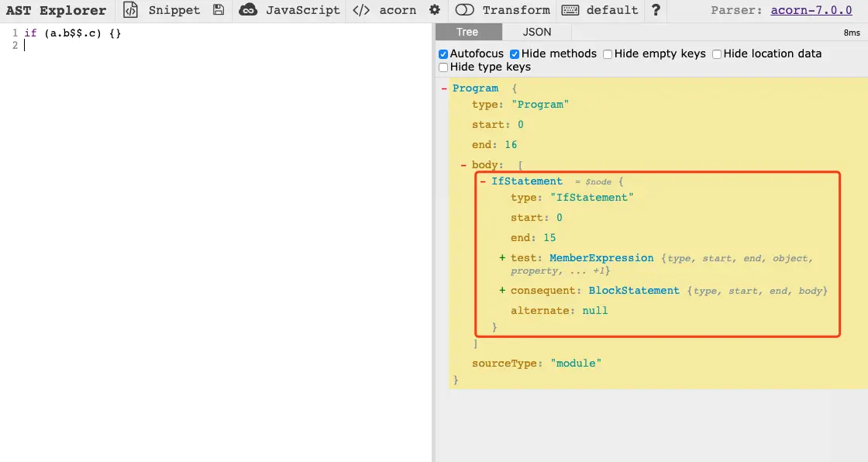Click the = $node label
The image size is (868, 462).
(x=593, y=181)
